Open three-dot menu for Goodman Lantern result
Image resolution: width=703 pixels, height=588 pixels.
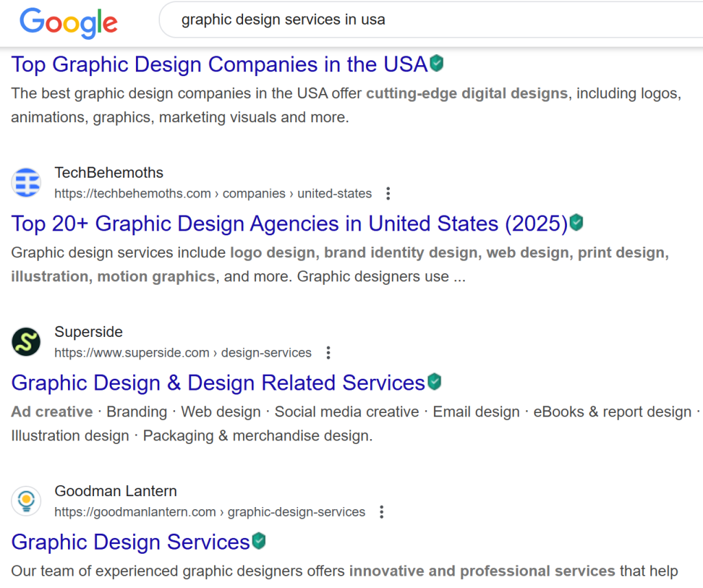coord(382,512)
